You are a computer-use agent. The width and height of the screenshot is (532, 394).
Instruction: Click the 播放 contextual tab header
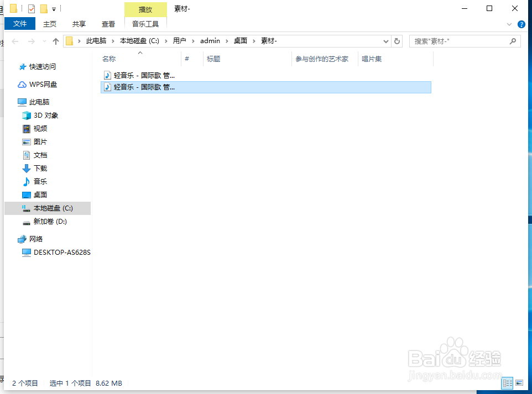[145, 9]
